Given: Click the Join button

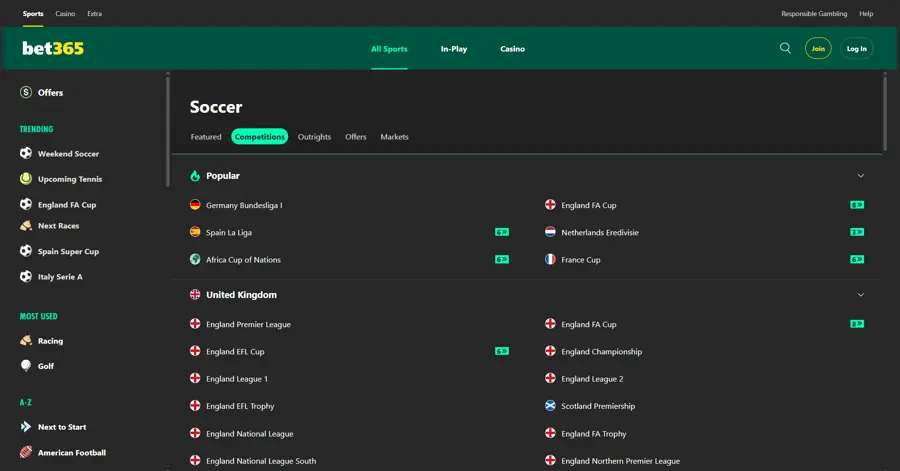Looking at the screenshot, I should click(818, 48).
